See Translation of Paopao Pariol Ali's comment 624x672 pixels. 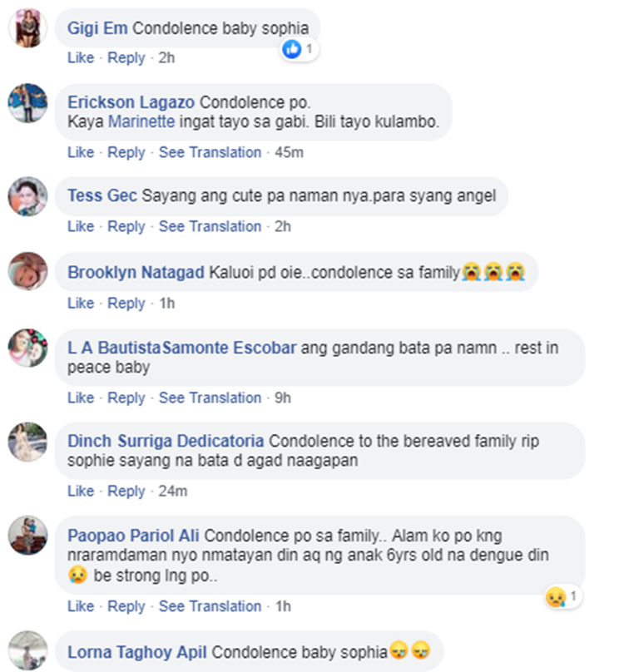[210, 606]
